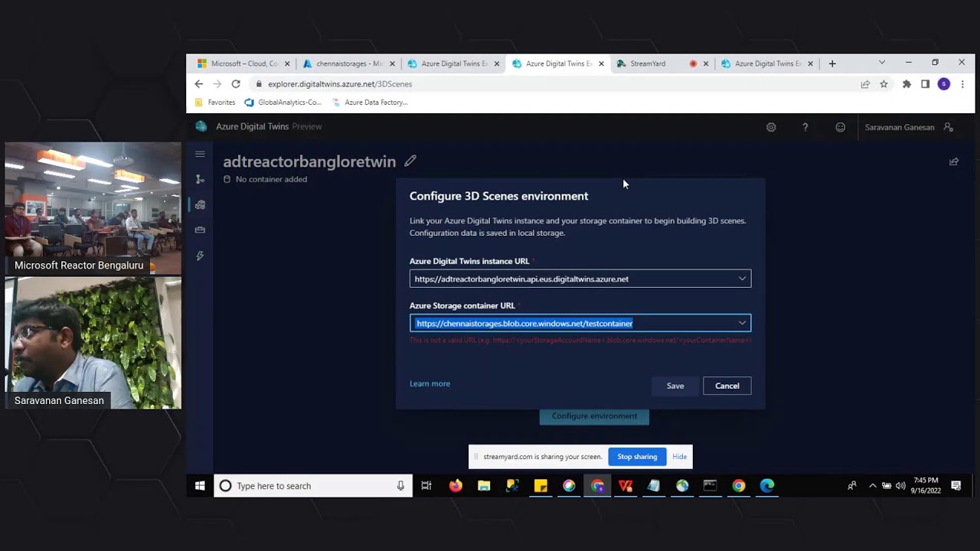This screenshot has height=551, width=980.
Task: Open the Favorites bookmark folder
Action: (x=215, y=102)
